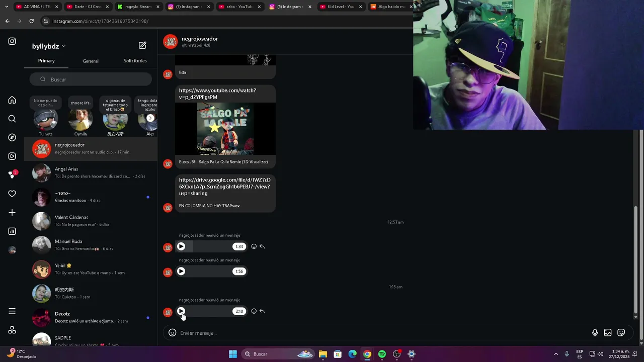Open the YouTube watch link message

coord(217,94)
